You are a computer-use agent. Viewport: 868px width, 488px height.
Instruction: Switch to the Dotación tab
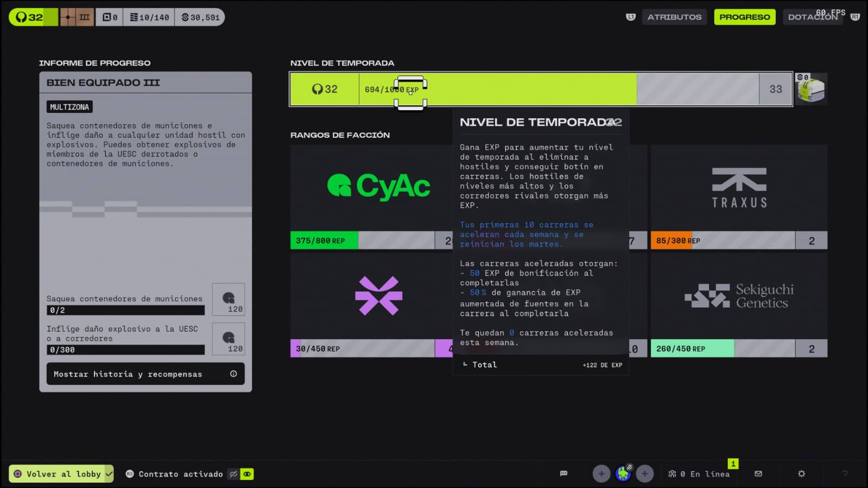pos(812,17)
